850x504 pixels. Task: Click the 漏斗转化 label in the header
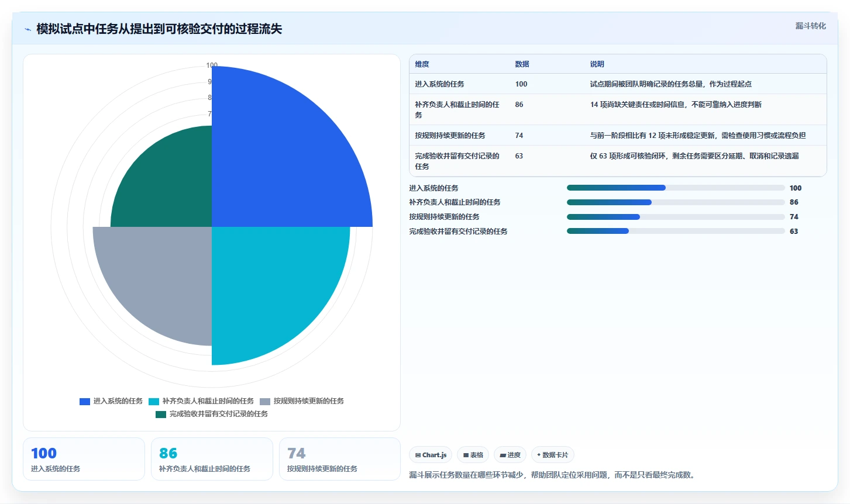tap(810, 26)
